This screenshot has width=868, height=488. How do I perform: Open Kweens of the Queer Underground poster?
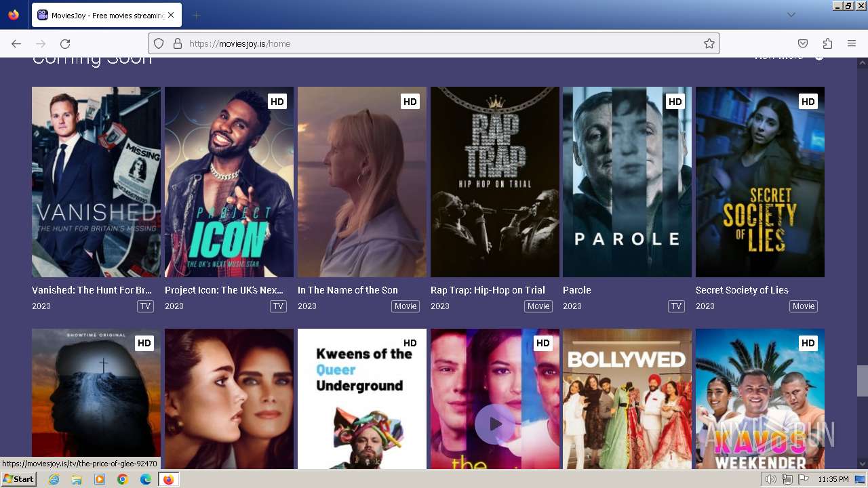pos(362,399)
